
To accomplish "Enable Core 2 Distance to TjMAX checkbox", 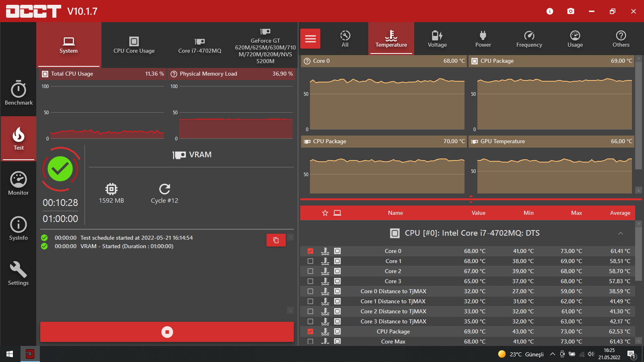I will tap(310, 311).
